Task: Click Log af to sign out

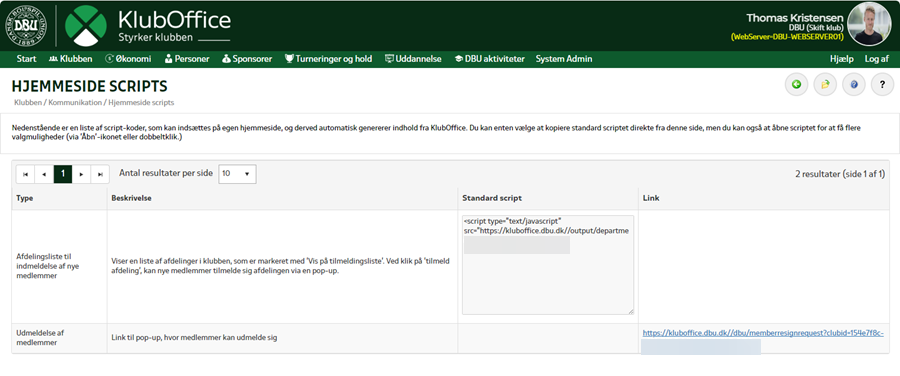Action: point(876,59)
